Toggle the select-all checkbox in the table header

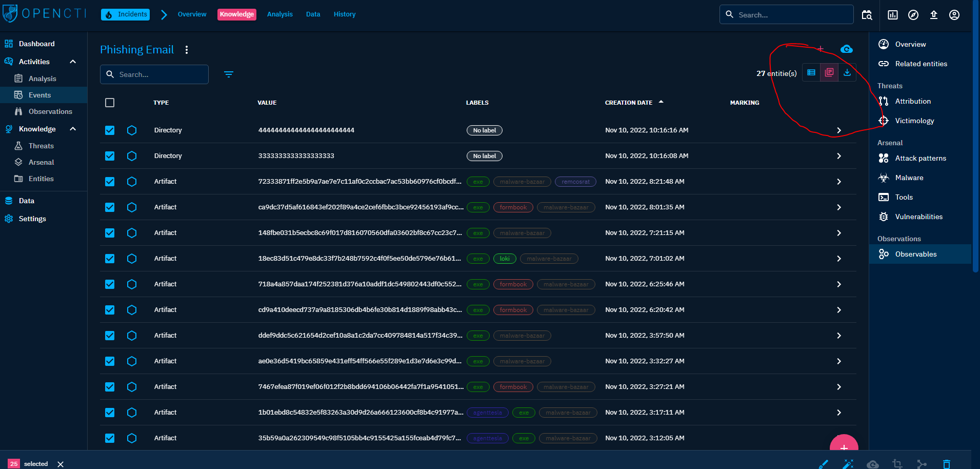click(x=110, y=103)
